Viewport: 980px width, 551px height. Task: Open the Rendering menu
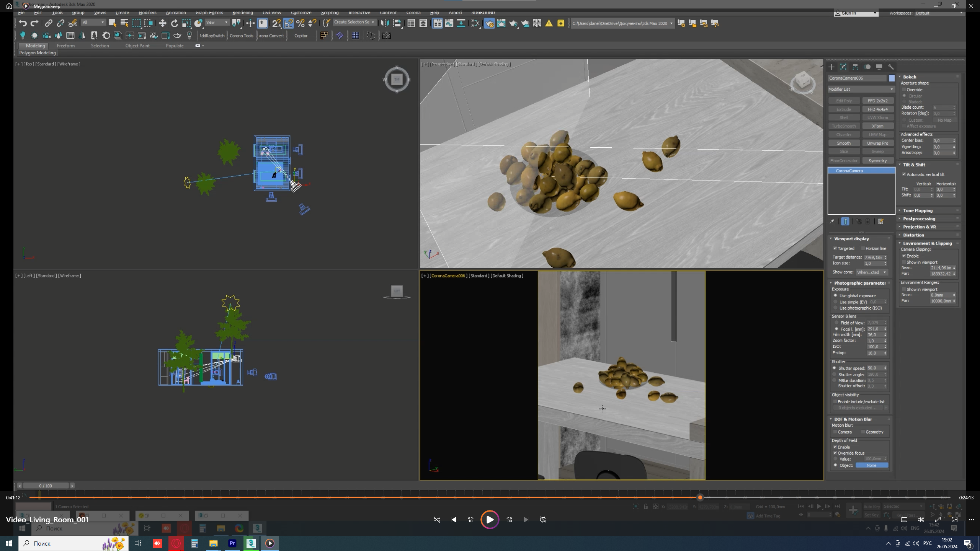[242, 13]
